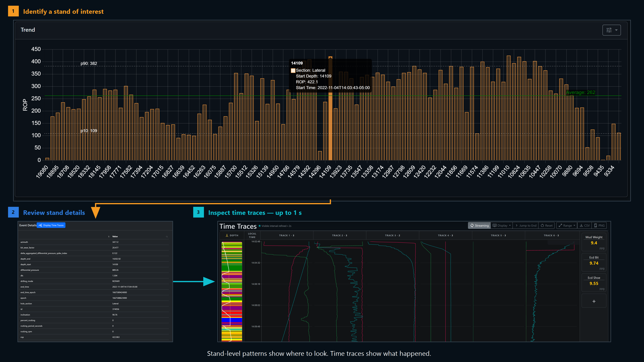Click the rop value 422.063

(116, 337)
